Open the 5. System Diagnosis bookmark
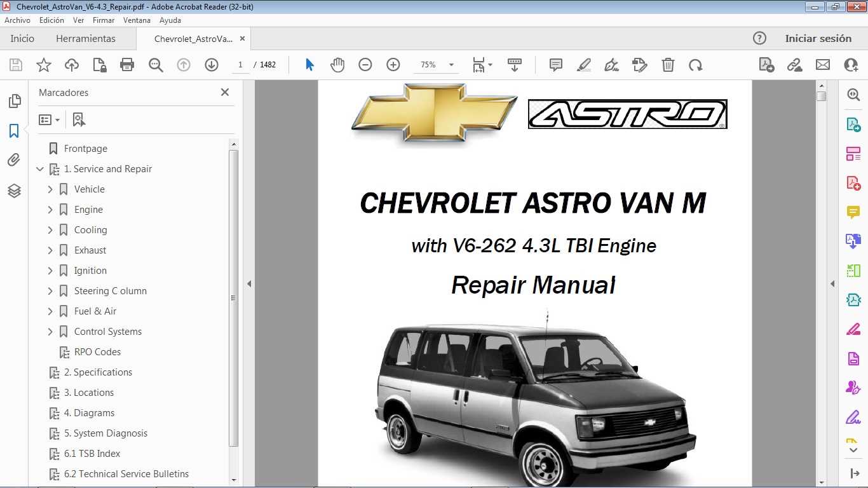This screenshot has height=488, width=868. [x=105, y=433]
